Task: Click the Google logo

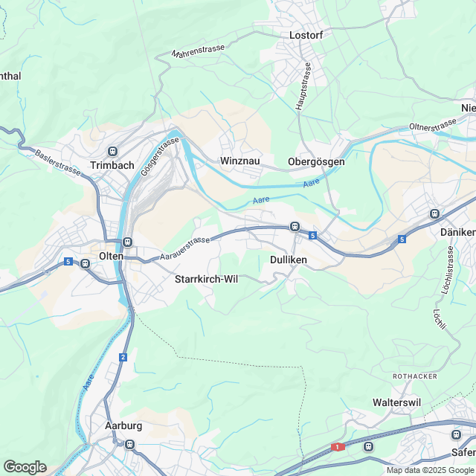Action: [x=25, y=467]
